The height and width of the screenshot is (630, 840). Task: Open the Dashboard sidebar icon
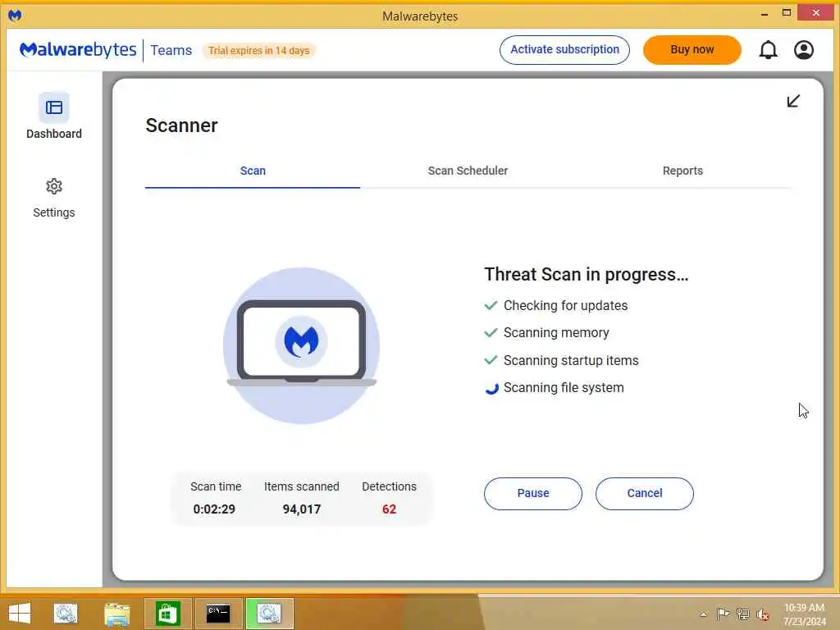click(53, 107)
